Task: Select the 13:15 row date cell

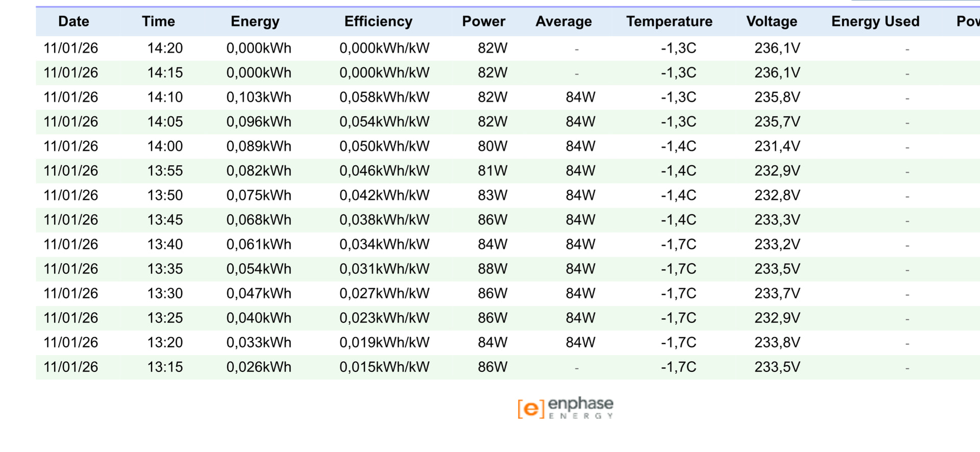Action: [71, 367]
